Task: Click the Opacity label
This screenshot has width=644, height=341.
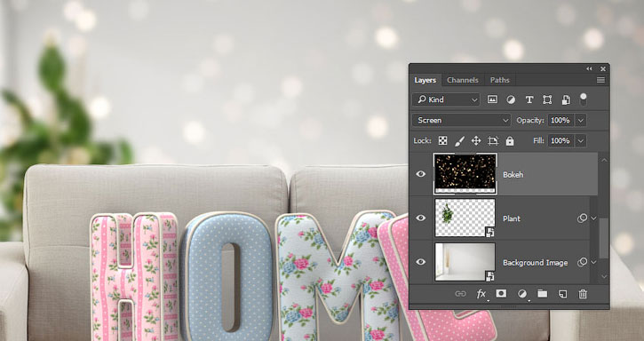Action: coord(530,121)
